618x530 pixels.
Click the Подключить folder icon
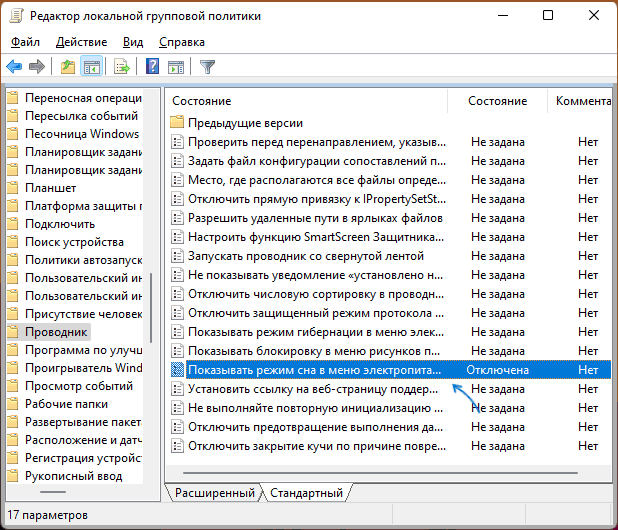pyautogui.click(x=13, y=223)
